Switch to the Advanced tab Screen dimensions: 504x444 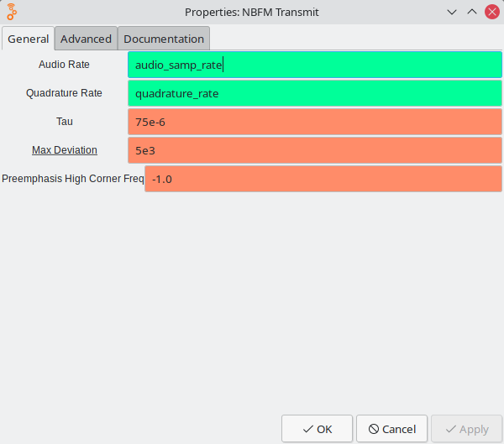tap(86, 39)
